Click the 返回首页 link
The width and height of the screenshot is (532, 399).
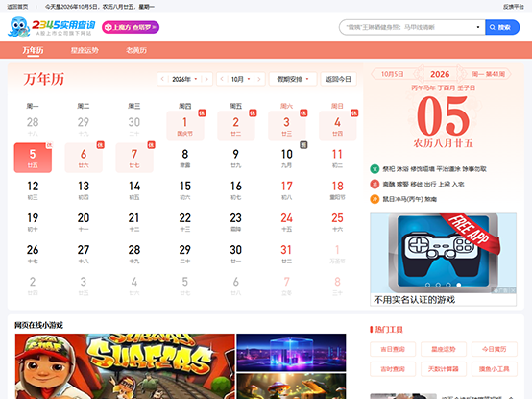point(17,7)
